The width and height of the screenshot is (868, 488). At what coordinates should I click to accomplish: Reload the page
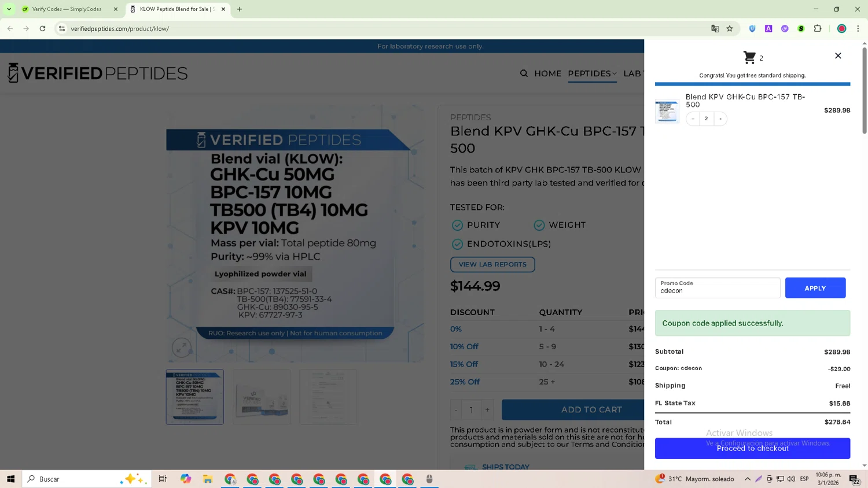click(x=42, y=28)
